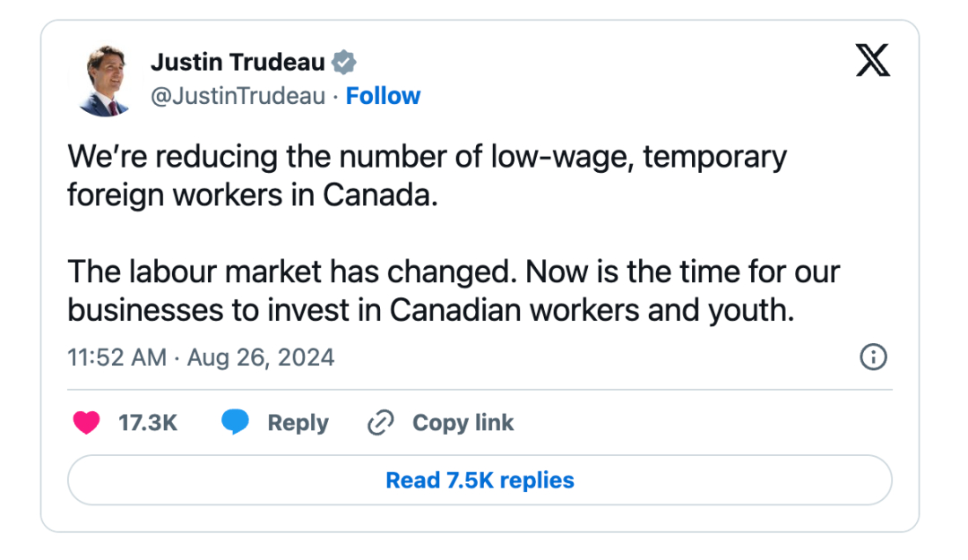The width and height of the screenshot is (968, 560).
Task: Open the 11:52 AM timestamp
Action: pos(117,358)
